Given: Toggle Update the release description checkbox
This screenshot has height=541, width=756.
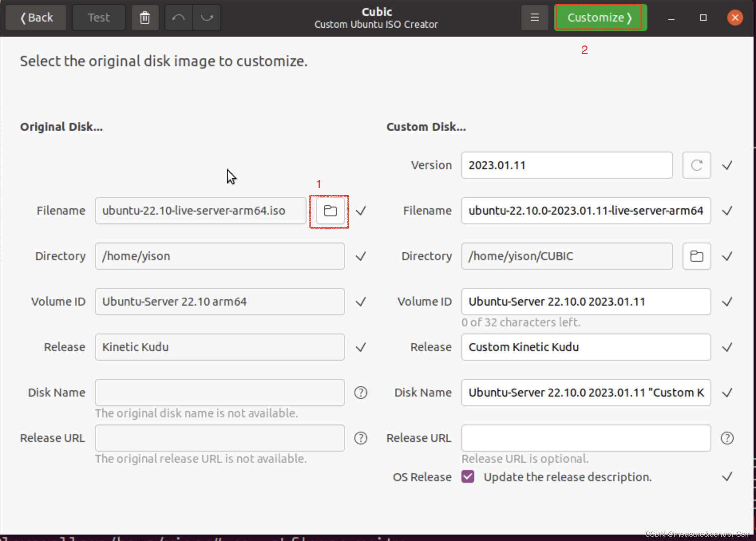Looking at the screenshot, I should click(x=468, y=477).
